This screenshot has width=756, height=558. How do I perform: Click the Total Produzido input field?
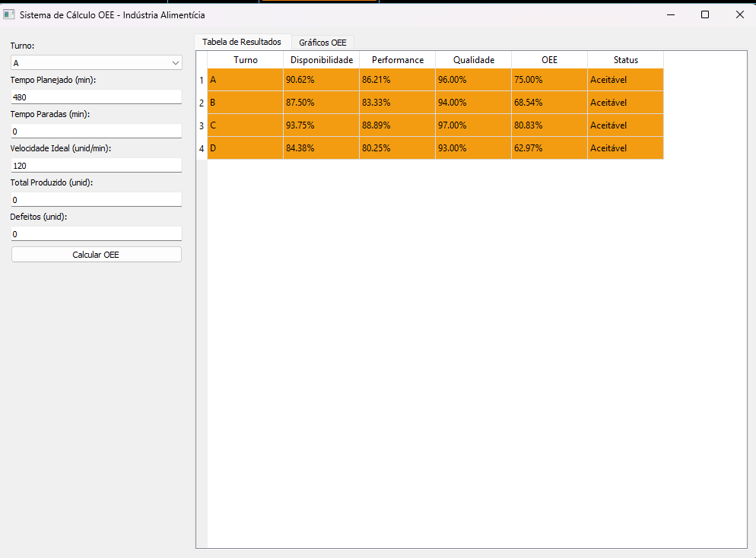[x=97, y=199]
